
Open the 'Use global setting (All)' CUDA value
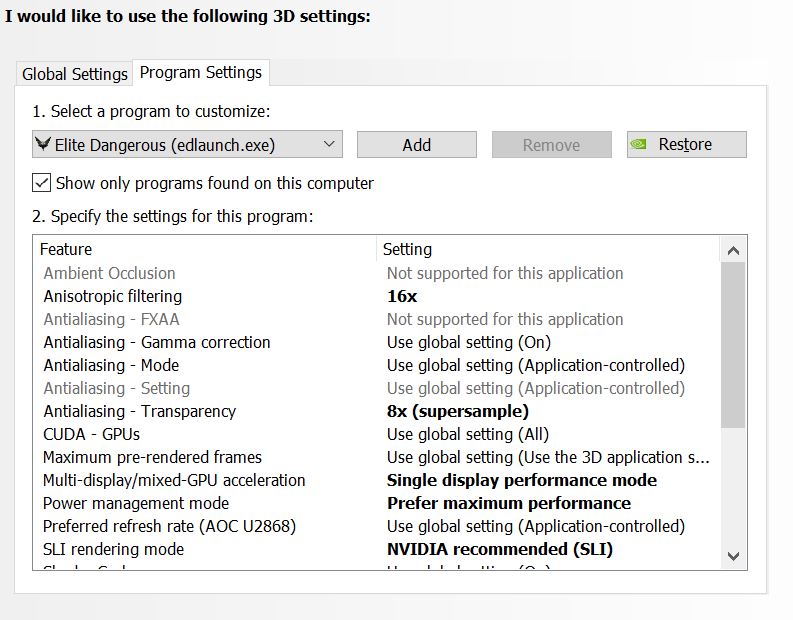click(x=468, y=434)
